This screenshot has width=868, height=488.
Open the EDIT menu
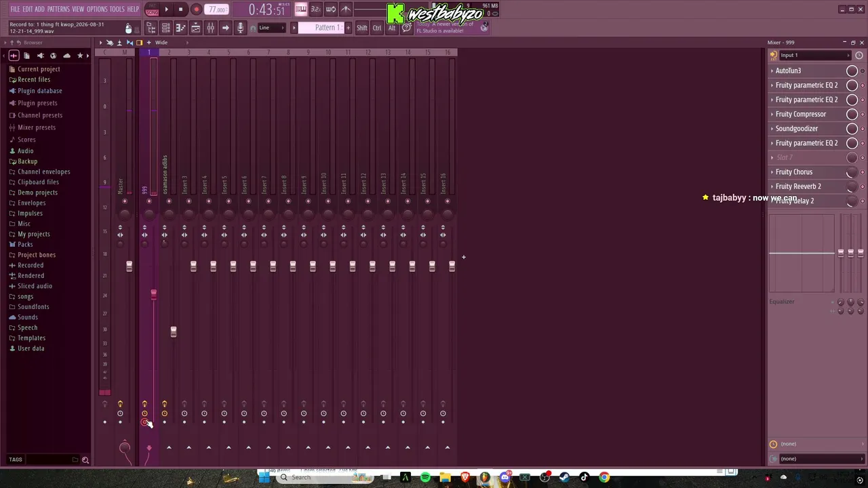point(28,9)
